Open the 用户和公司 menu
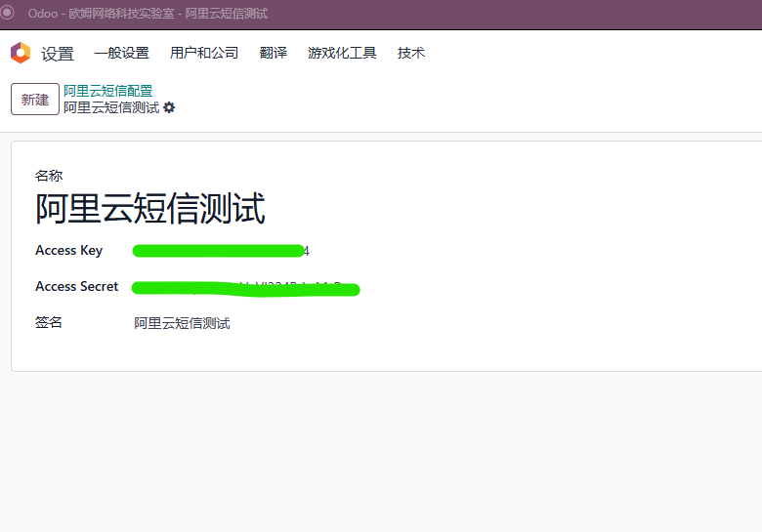Screen dimensions: 762x532 coord(204,53)
